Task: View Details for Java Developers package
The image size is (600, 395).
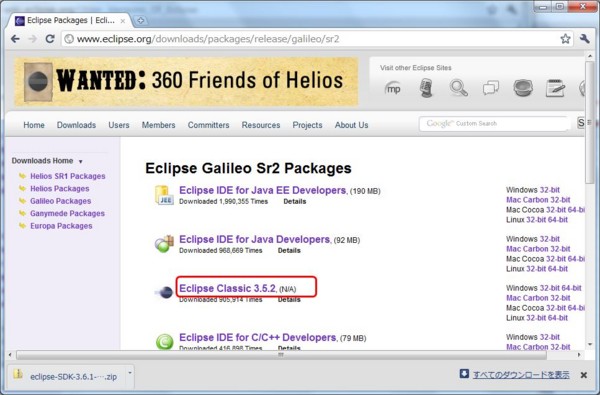Action: [x=289, y=250]
